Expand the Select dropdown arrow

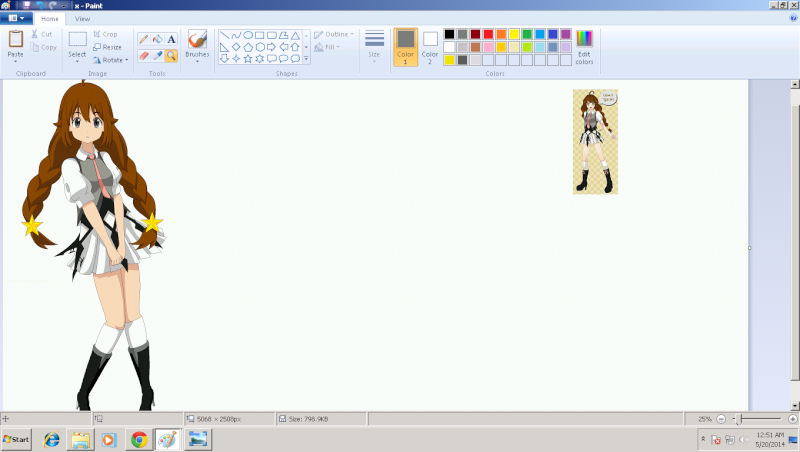[x=77, y=61]
